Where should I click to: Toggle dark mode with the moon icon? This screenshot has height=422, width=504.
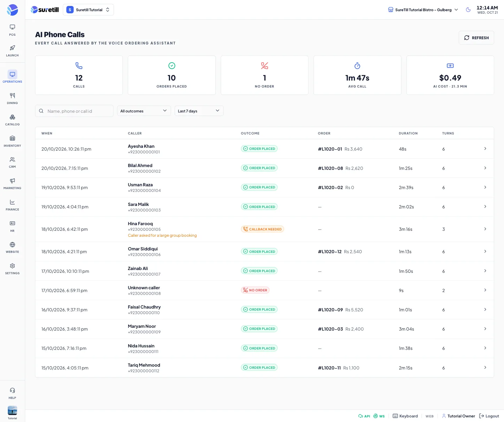point(468,10)
